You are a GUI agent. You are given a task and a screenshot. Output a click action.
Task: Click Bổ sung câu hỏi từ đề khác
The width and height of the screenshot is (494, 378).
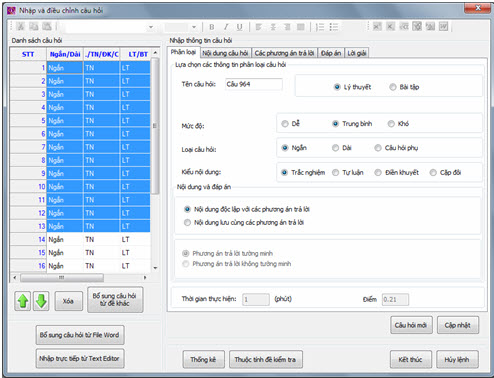pos(115,299)
